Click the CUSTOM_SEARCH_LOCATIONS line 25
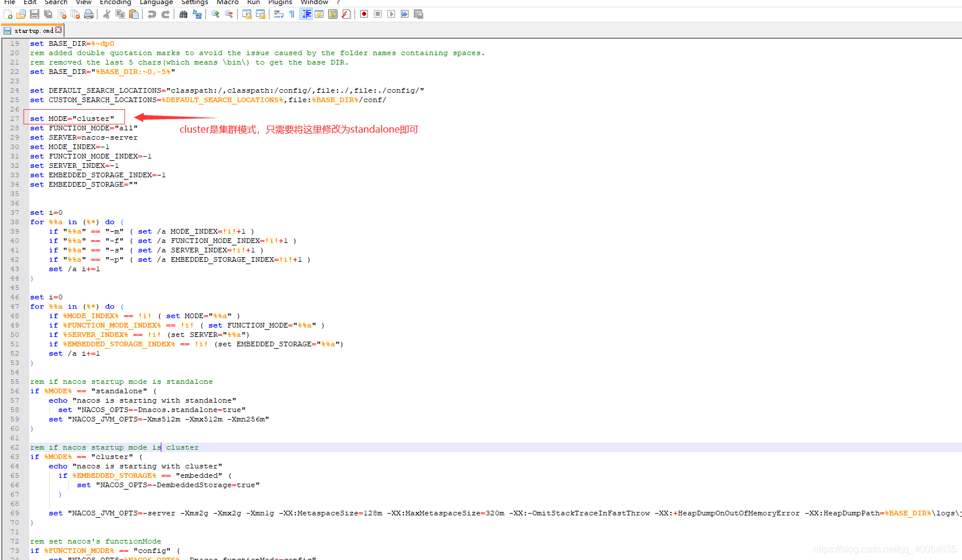The image size is (962, 560). pos(208,100)
